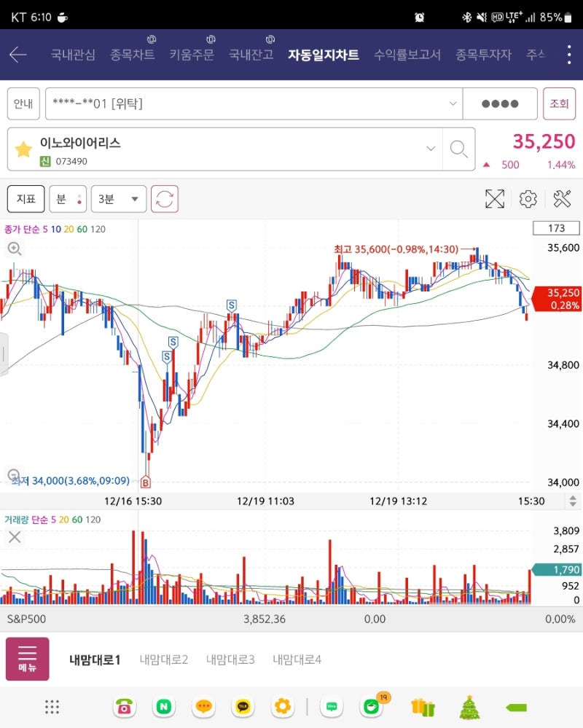Select 내맘대로2 bottom tab

pyautogui.click(x=164, y=659)
